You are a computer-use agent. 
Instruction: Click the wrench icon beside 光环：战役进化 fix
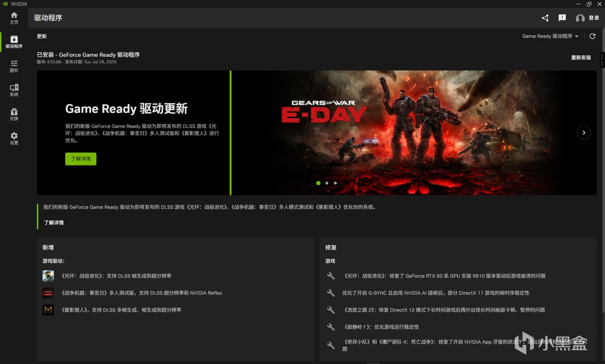[331, 276]
